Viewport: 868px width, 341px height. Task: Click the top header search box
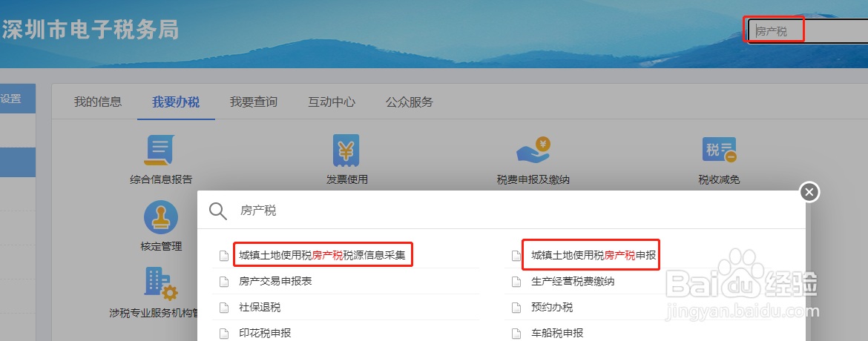coord(808,32)
